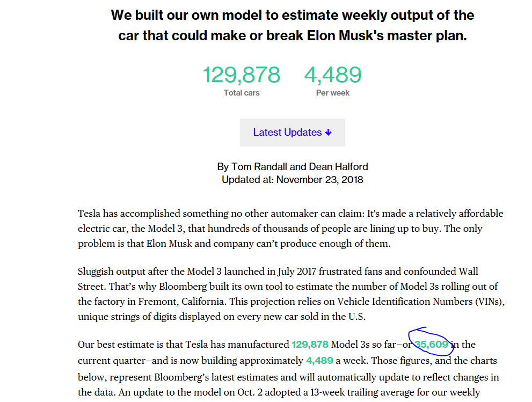Click the Total cars label

tap(242, 93)
